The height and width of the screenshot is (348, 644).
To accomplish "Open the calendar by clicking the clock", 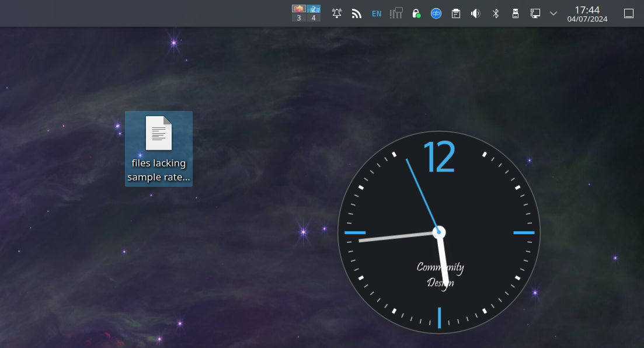I will [x=587, y=13].
